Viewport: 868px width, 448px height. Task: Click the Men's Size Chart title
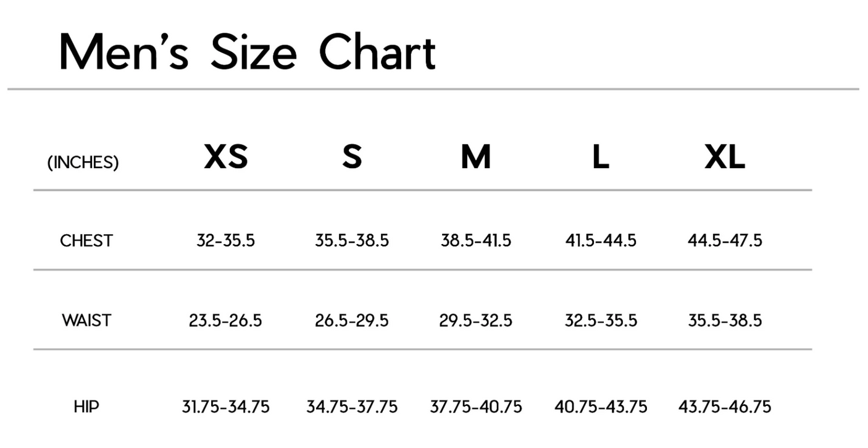tap(248, 52)
